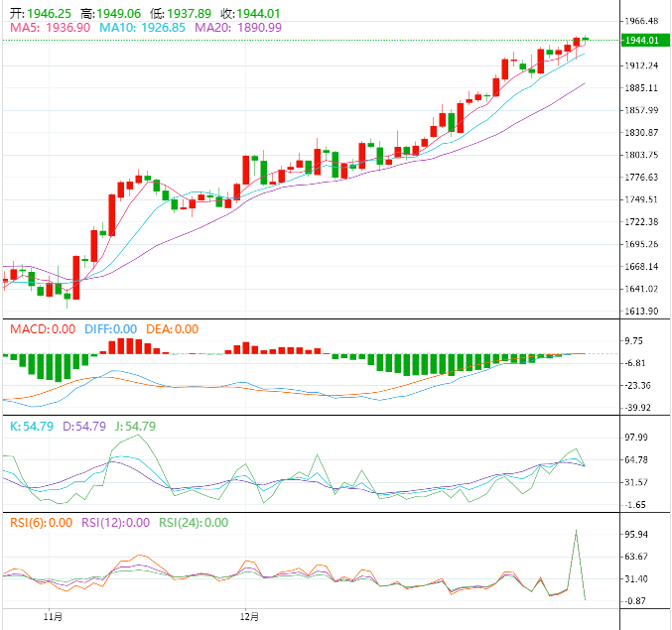Click the 1912.24 price axis label
672x630 pixels.
641,65
